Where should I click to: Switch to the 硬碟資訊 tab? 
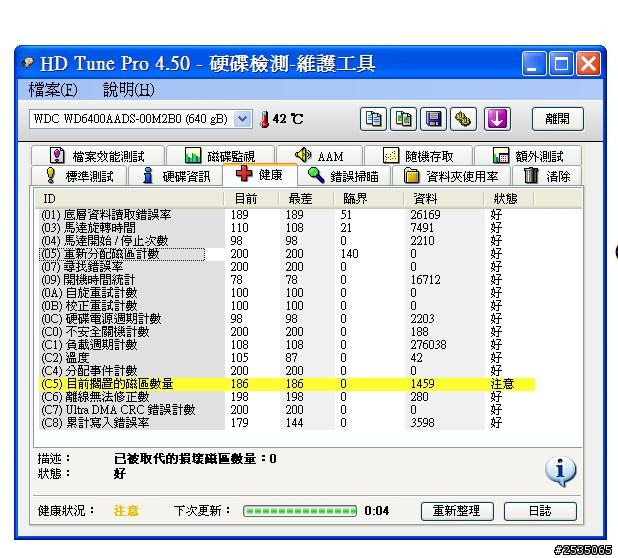click(x=176, y=176)
